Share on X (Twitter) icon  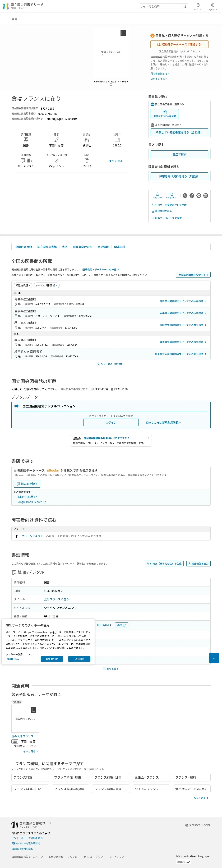[x=185, y=195]
